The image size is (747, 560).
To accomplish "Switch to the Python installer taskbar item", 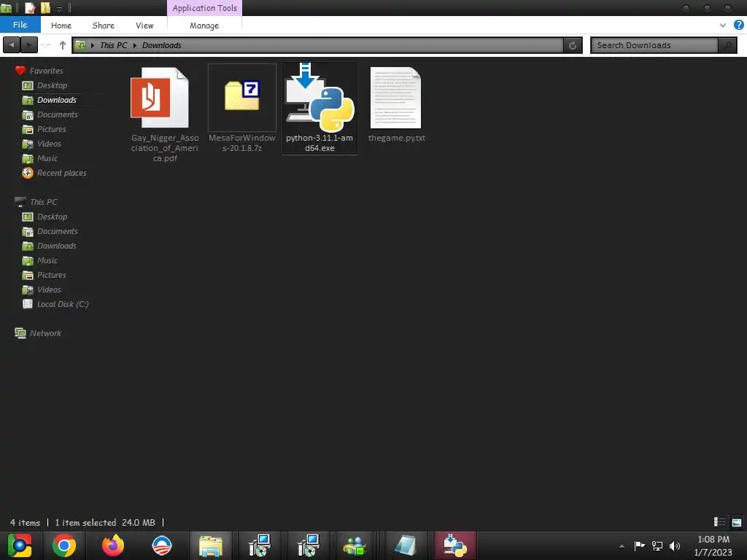I will coord(455,545).
